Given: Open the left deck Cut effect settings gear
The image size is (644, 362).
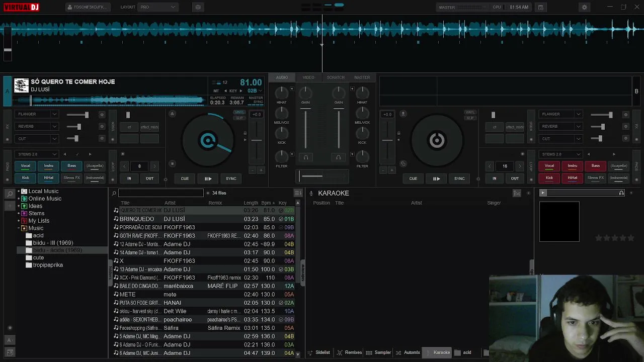Looking at the screenshot, I should tap(102, 139).
